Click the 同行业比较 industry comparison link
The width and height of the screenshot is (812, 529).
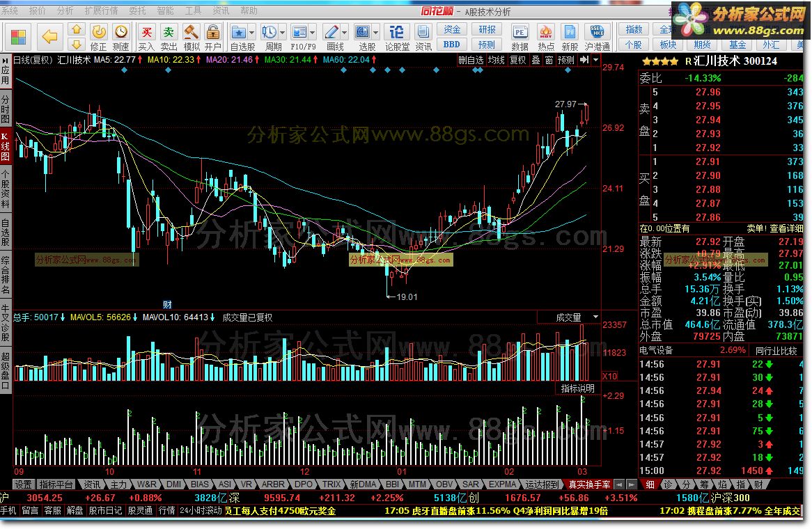click(776, 350)
